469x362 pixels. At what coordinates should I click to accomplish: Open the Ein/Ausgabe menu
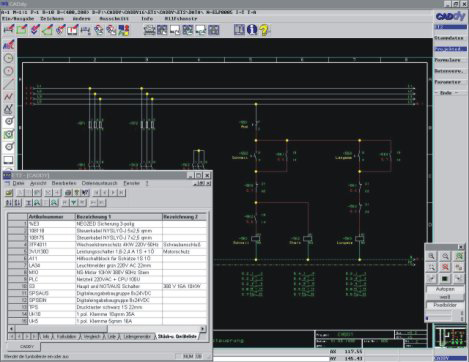[x=18, y=19]
